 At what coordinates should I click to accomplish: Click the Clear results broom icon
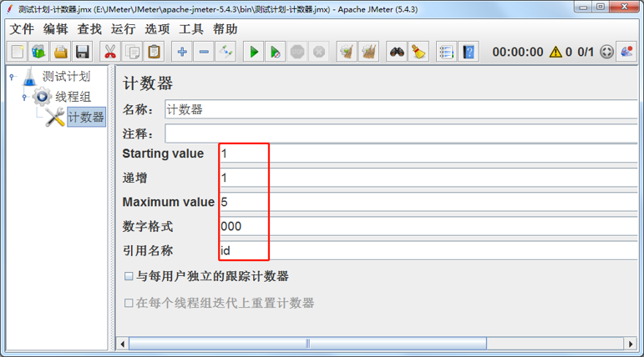[x=347, y=52]
